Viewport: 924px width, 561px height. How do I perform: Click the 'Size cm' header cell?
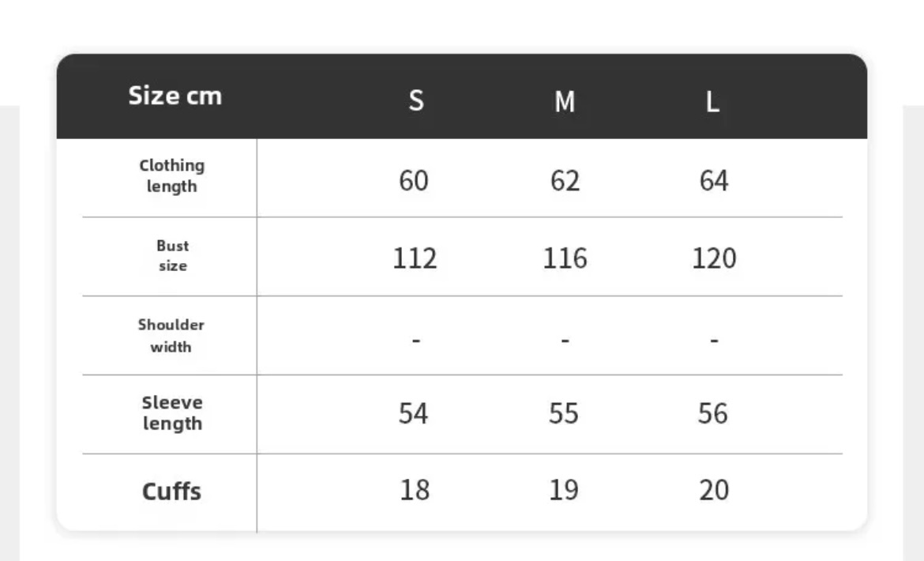pos(175,96)
